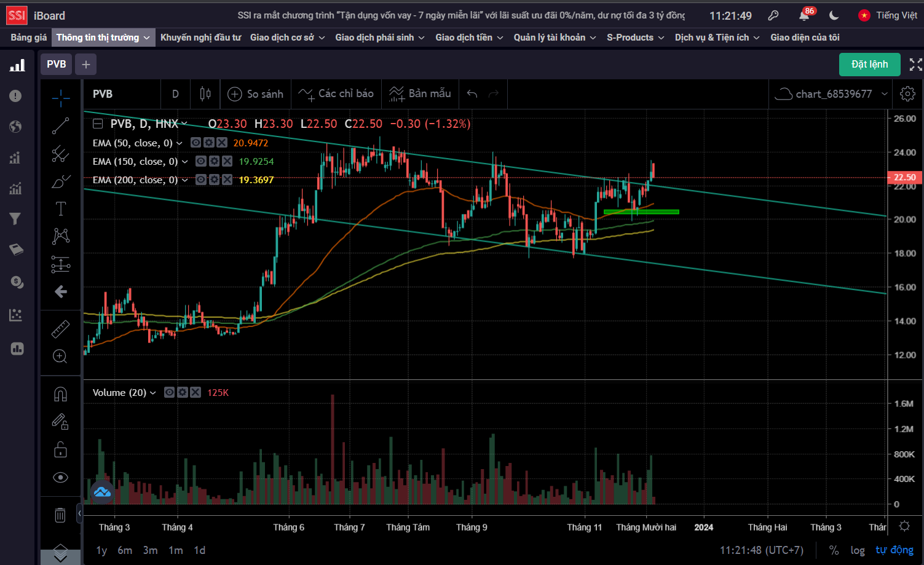Open the object tree layers icon
The height and width of the screenshot is (565, 924).
(x=60, y=553)
